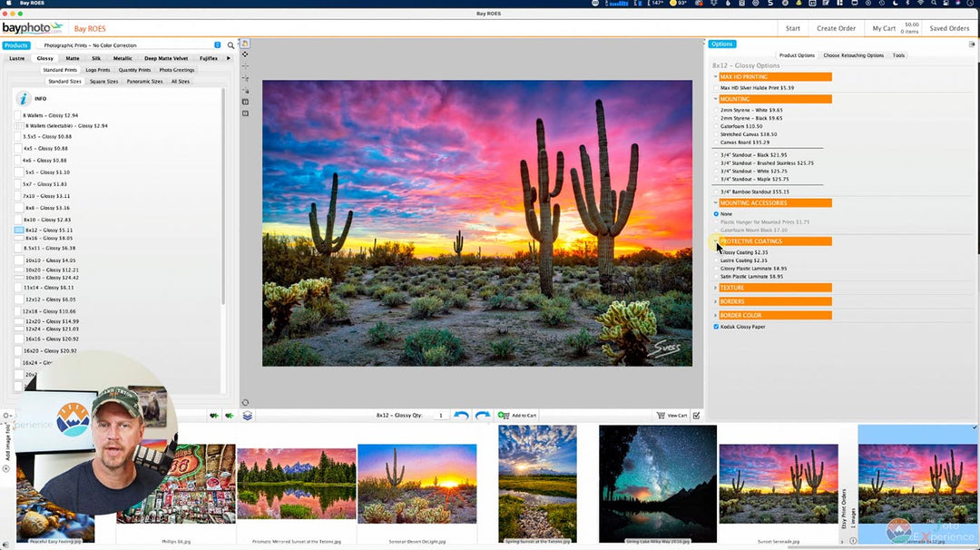This screenshot has height=550, width=980.
Task: Click the View Cart icon
Action: pos(671,416)
